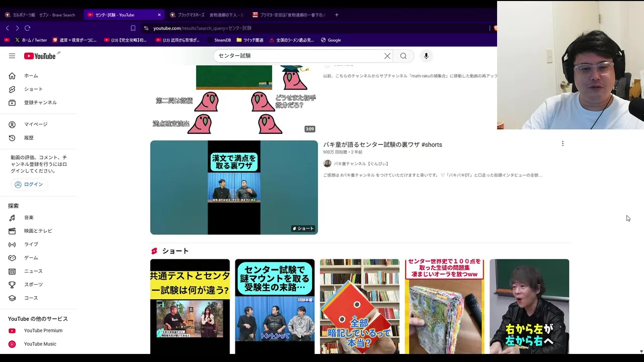The image size is (644, 362).
Task: Open the 漢文で満点を取る裏ワザ video thumbnail
Action: [x=234, y=188]
